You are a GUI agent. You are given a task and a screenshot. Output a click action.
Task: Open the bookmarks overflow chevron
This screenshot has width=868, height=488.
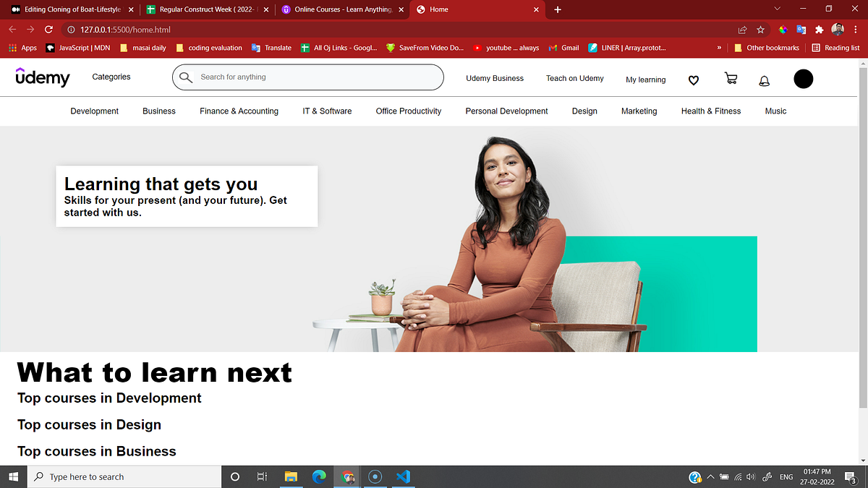[x=718, y=48]
